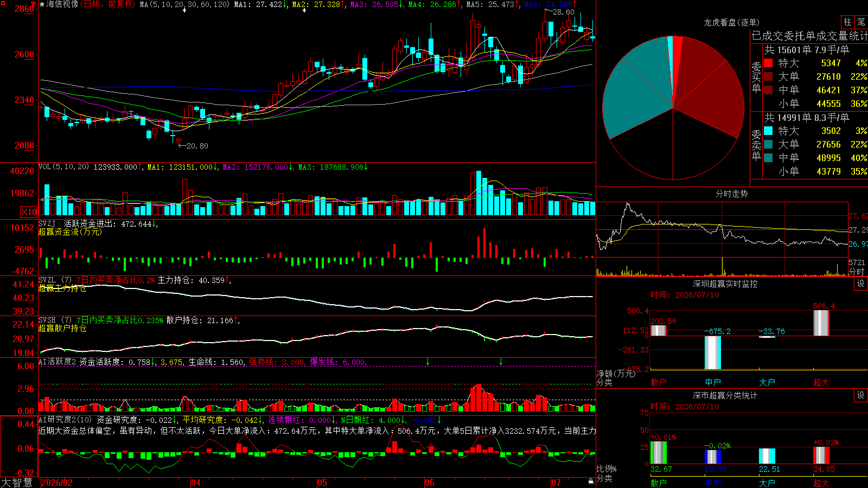Screen dimensions: 868x488
Task: Click the 大智慧 logo in bottom-left corner
Action: [17, 482]
